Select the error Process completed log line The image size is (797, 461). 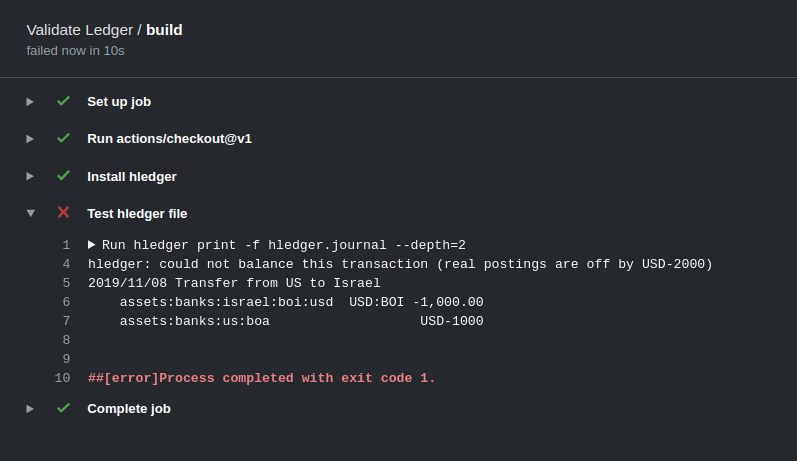pos(262,378)
